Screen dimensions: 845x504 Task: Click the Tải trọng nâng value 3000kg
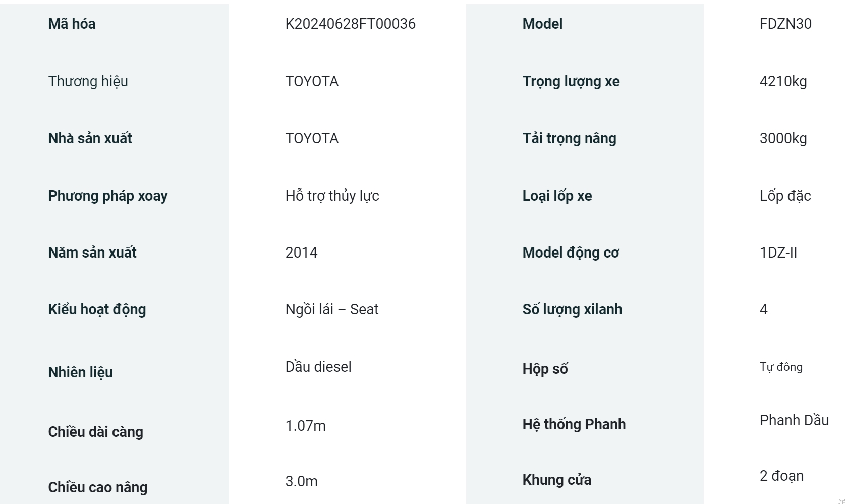783,138
